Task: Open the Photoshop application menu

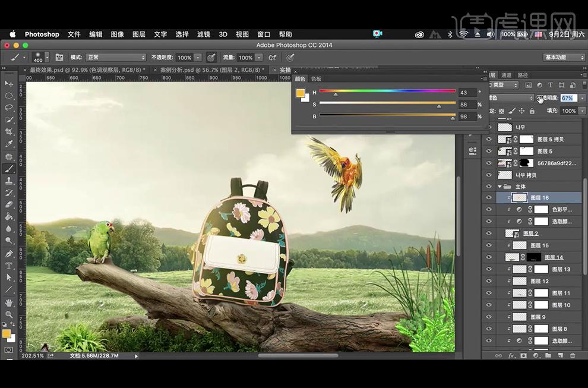Action: (42, 34)
